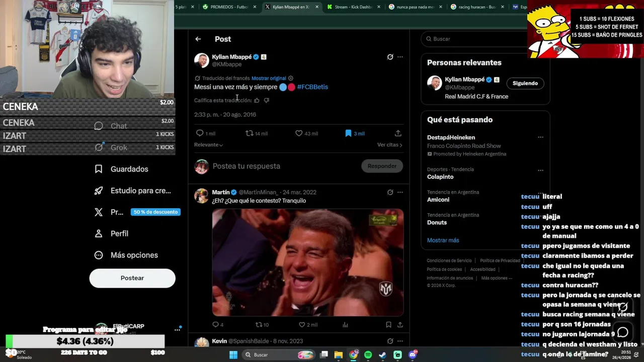Open Política de cookies link
Image resolution: width=644 pixels, height=362 pixels.
click(x=444, y=269)
